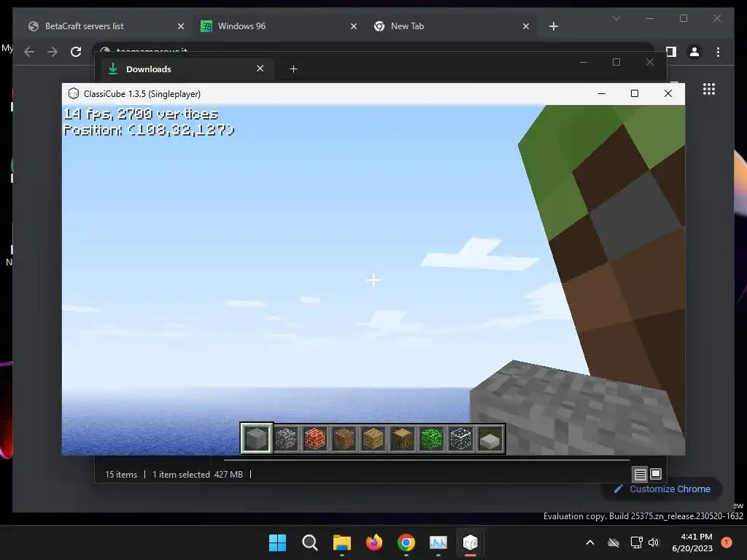Open the Chrome profile avatar
Viewport: 747px width, 560px height.
pyautogui.click(x=694, y=52)
